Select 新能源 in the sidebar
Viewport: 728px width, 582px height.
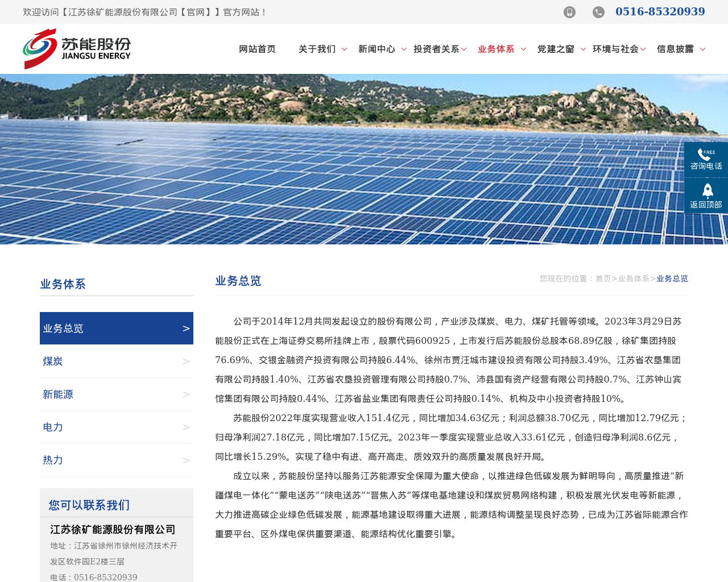click(117, 394)
